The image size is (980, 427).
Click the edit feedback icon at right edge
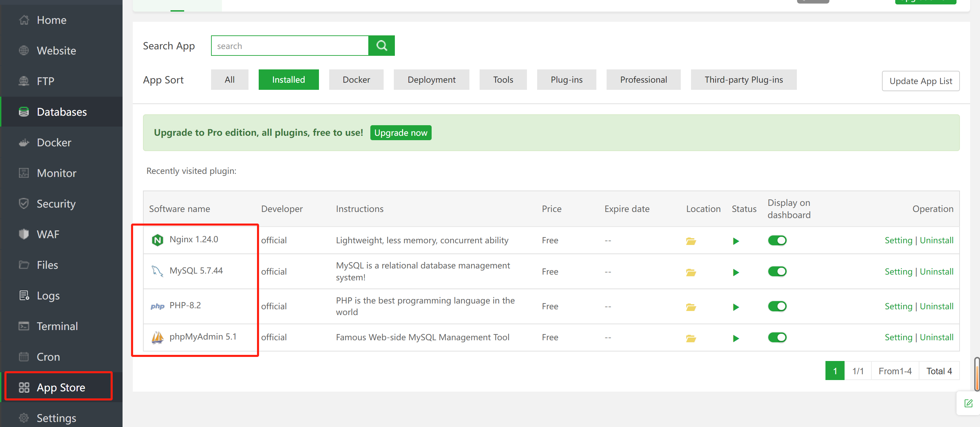(968, 403)
